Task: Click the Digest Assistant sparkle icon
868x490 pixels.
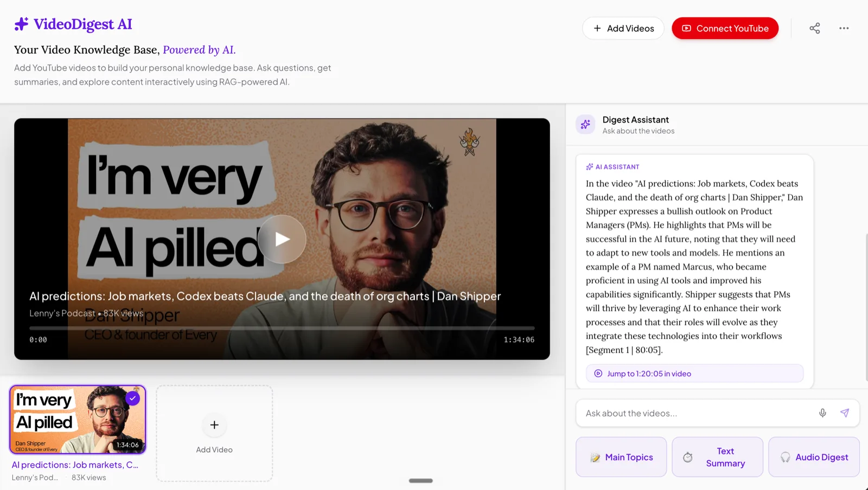Action: click(x=585, y=125)
